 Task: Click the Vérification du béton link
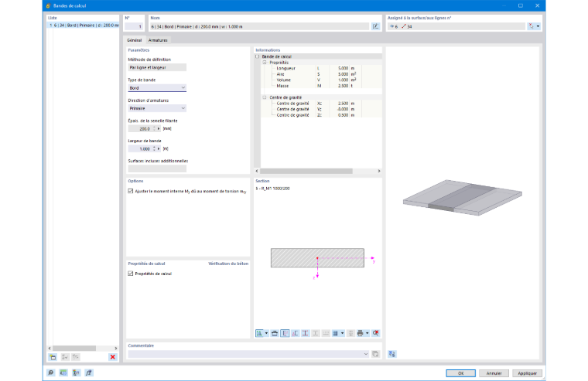[228, 264]
